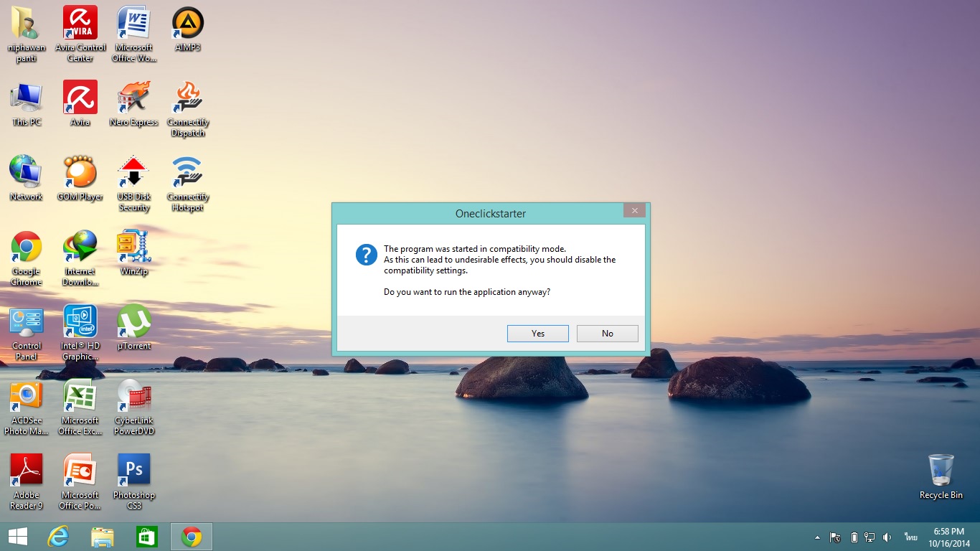Select the AIMP3 desktop icon

188,29
